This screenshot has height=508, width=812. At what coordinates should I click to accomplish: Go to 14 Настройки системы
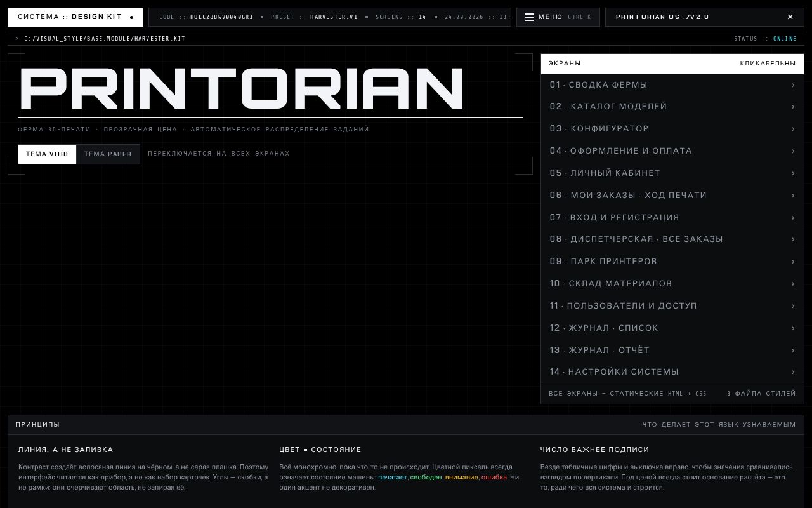[x=672, y=372]
